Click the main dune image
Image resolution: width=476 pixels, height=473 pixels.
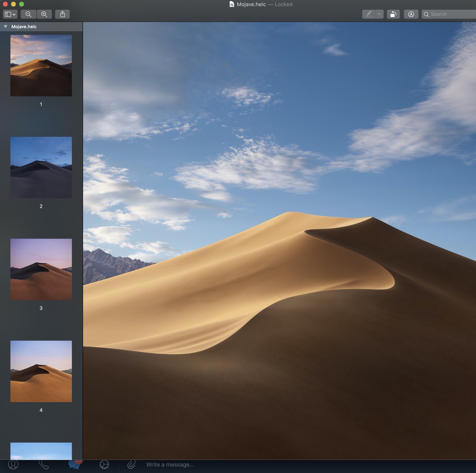pyautogui.click(x=279, y=241)
